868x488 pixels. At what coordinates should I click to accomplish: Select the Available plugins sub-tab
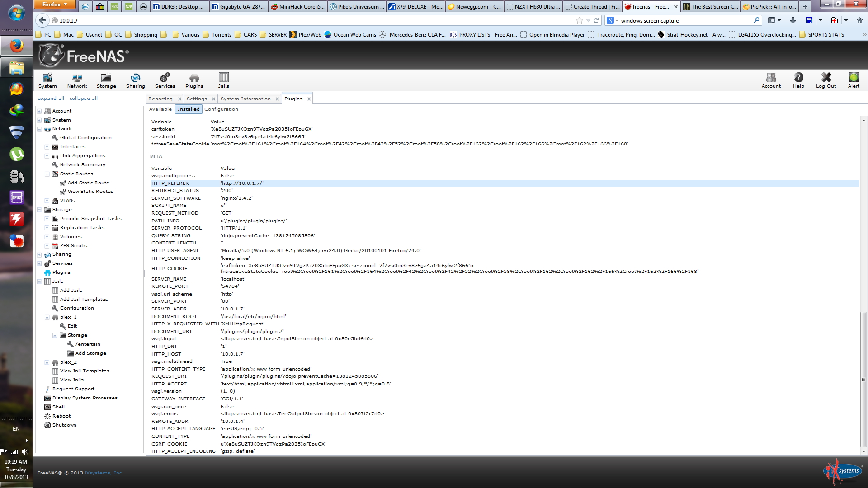coord(160,109)
